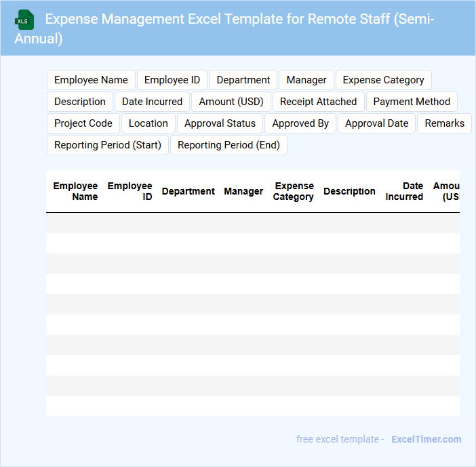
Task: Click the Location tag
Action: tap(148, 123)
